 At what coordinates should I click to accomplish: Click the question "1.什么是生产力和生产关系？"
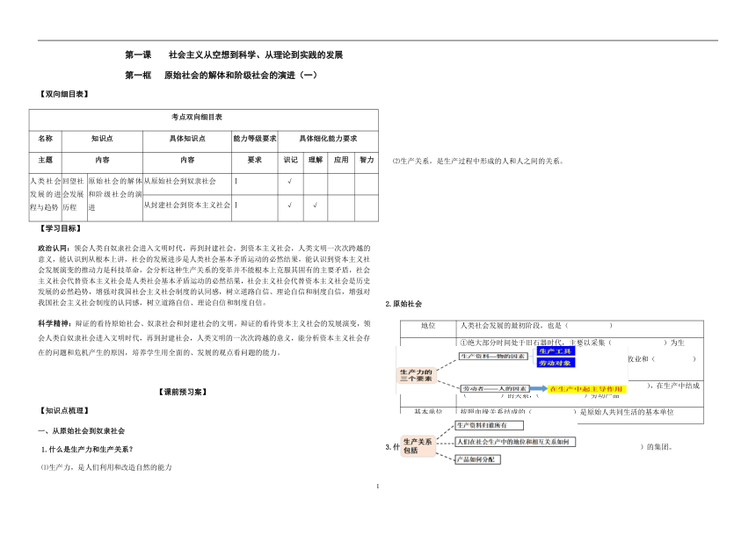[87, 450]
